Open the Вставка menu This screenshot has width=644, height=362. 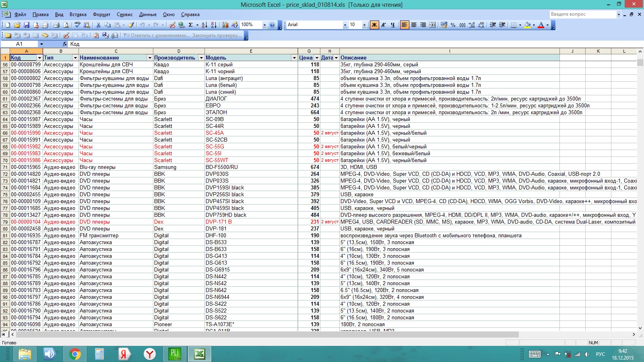coord(78,14)
